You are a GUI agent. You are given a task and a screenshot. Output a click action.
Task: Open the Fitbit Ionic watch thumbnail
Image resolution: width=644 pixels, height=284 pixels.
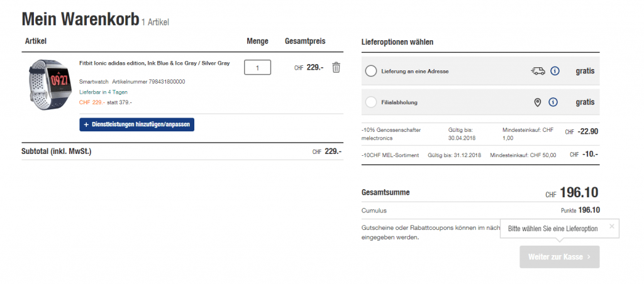pos(48,82)
